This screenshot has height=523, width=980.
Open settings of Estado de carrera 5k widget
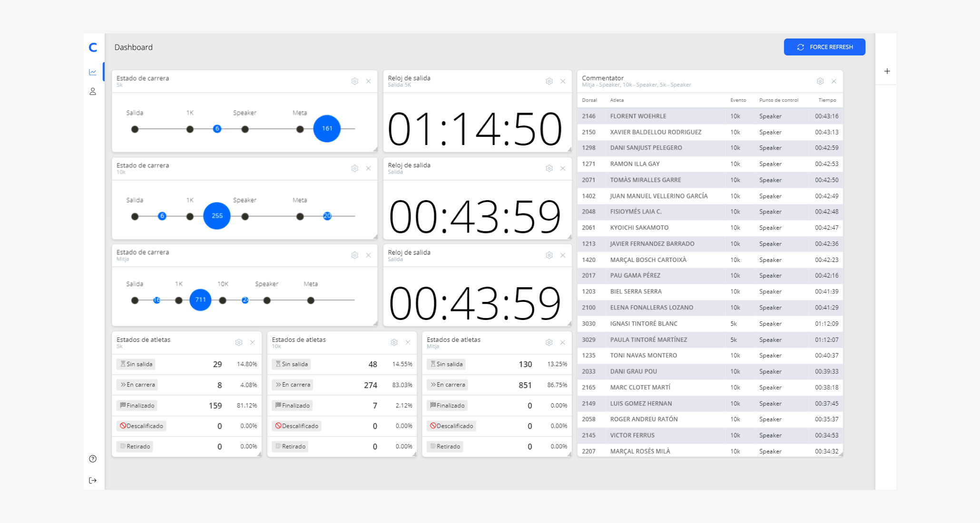click(x=354, y=81)
